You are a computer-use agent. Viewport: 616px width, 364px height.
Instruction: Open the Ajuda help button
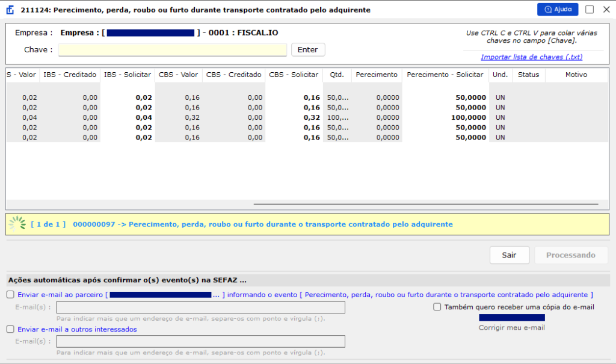(558, 10)
